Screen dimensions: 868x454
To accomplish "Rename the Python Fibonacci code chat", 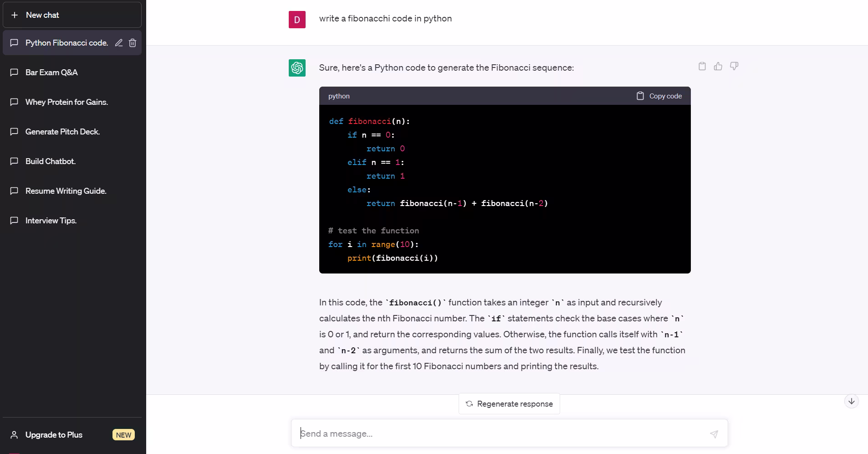I will point(119,43).
